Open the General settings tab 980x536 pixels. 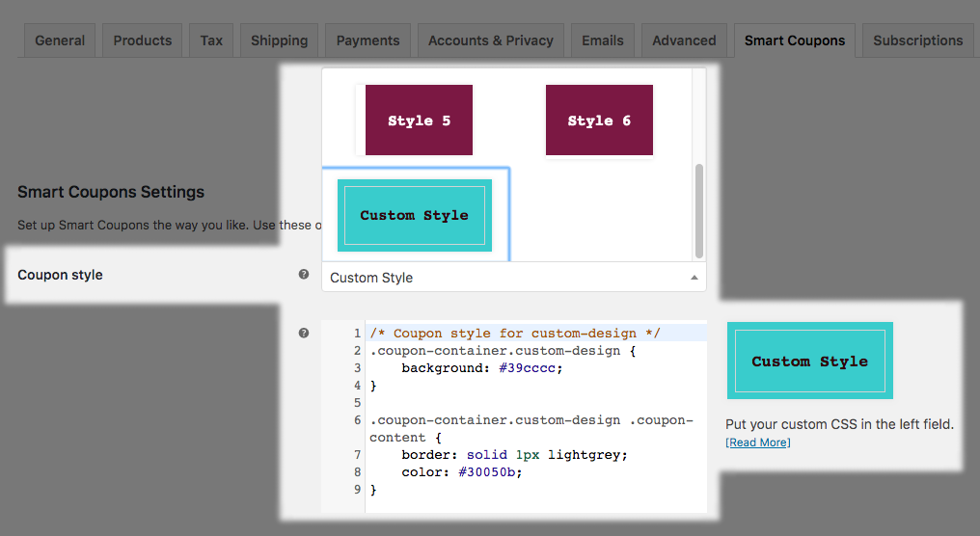coord(60,40)
